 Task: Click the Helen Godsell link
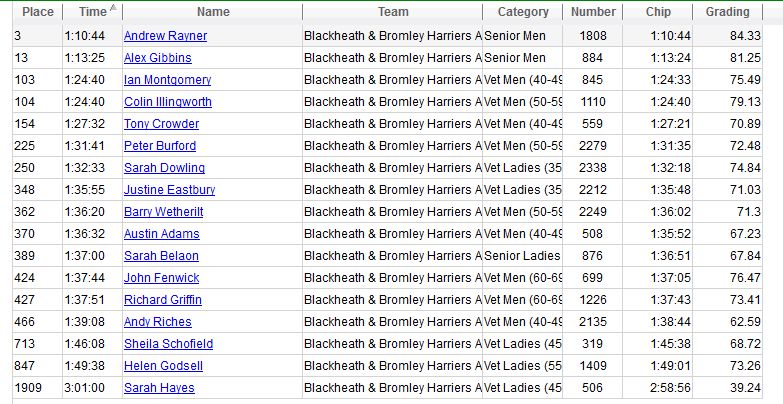pos(163,366)
